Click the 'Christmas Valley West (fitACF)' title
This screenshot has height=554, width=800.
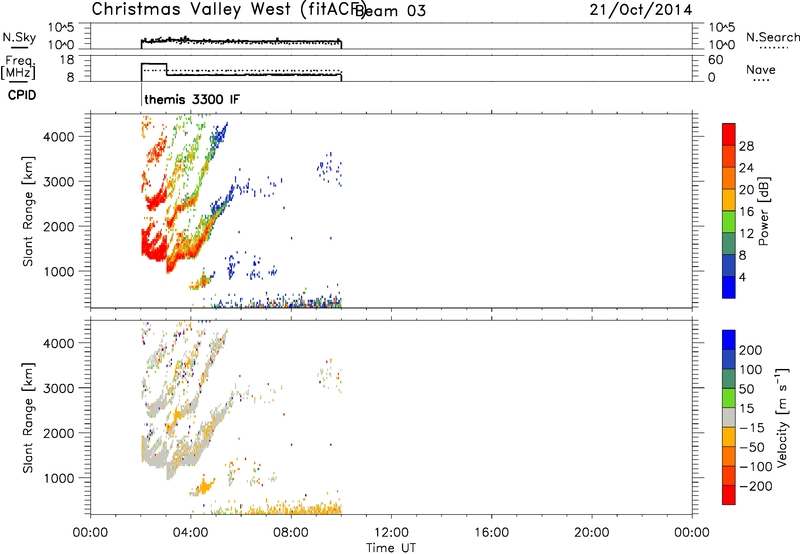[228, 10]
